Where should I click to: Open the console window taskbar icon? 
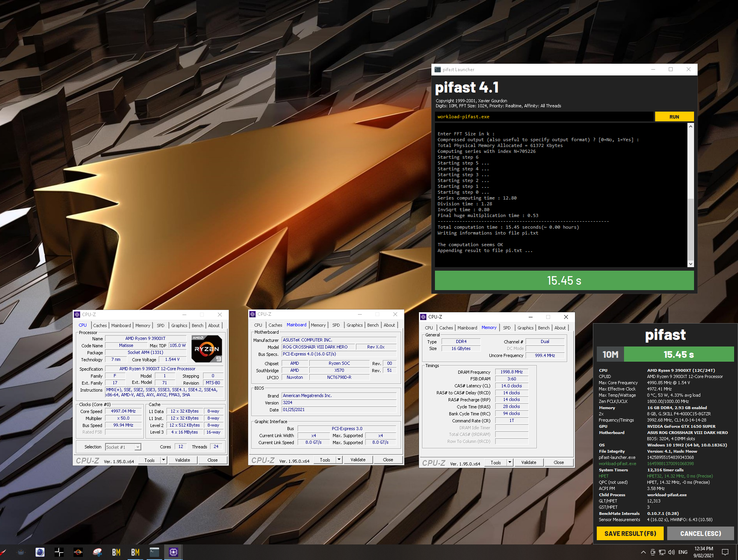click(x=154, y=552)
